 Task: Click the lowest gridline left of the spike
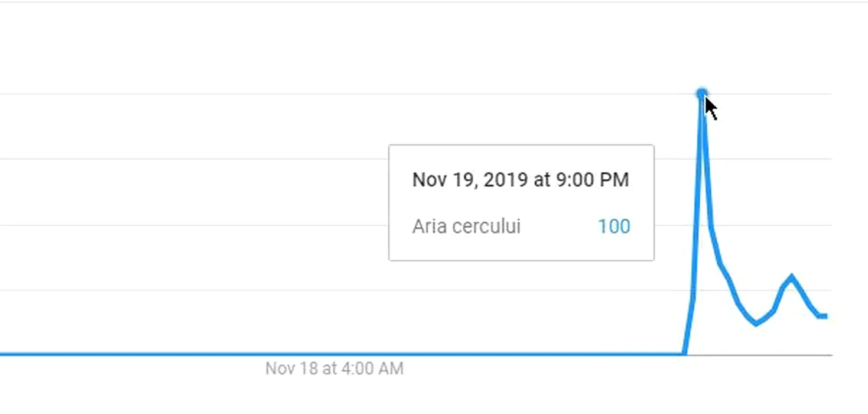coord(343,290)
